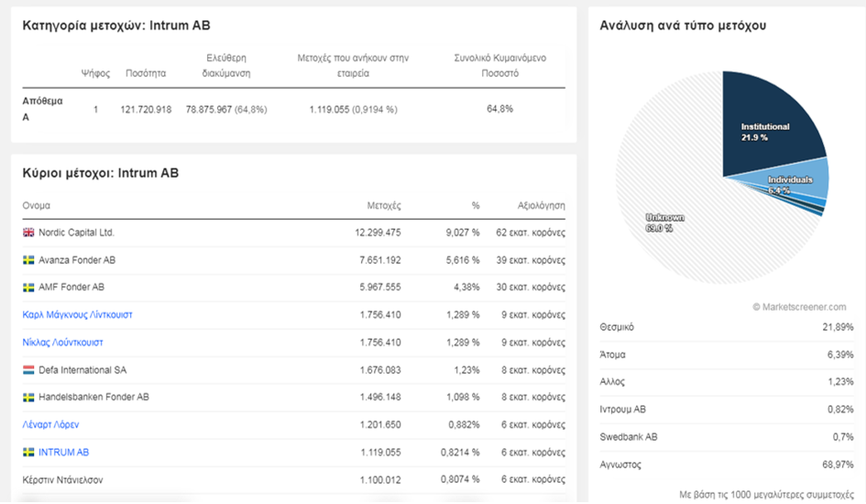Image resolution: width=866 pixels, height=504 pixels.
Task: Click the Swedish flag beside AMF Fonder AB
Action: point(28,288)
